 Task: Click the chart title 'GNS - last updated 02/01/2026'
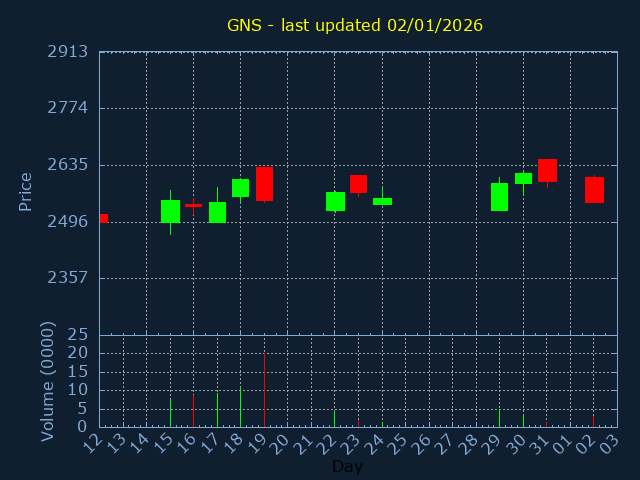point(355,25)
